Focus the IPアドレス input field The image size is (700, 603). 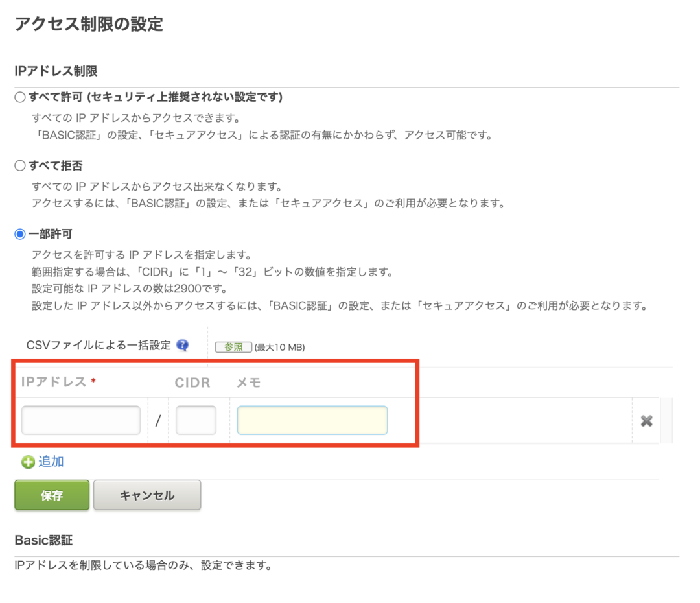click(81, 420)
